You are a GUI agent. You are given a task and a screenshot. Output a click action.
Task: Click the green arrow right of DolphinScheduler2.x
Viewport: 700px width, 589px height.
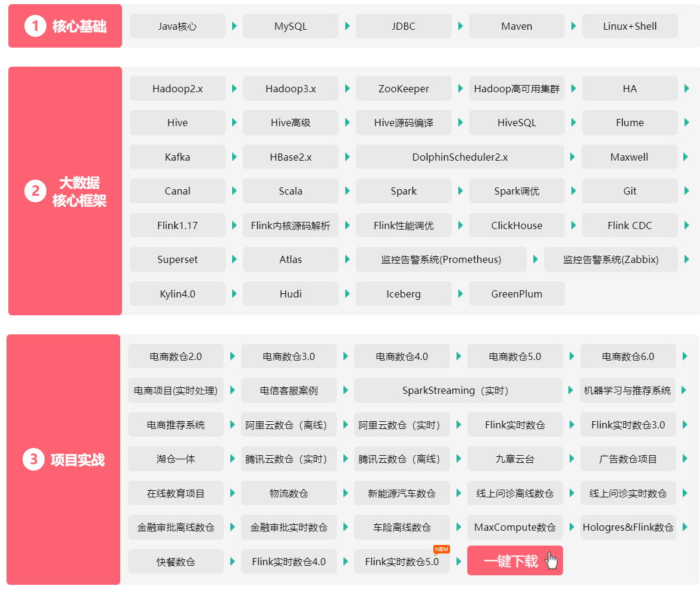click(573, 158)
